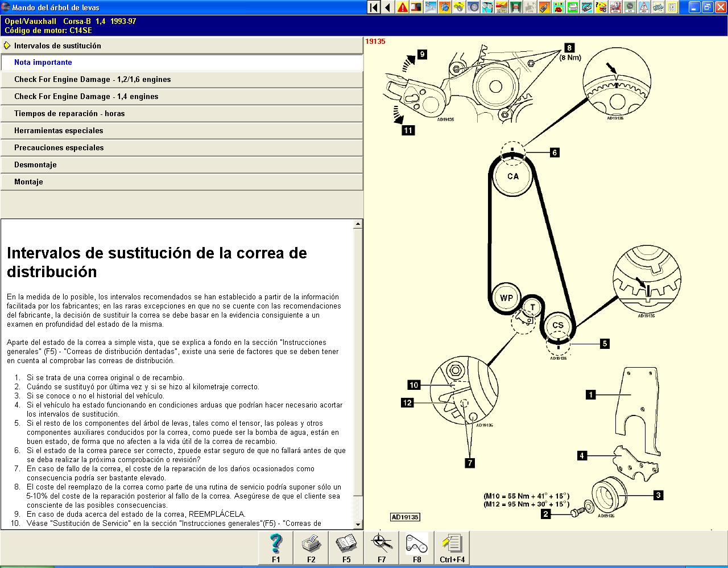Click the back arrow in top toolbar
The height and width of the screenshot is (568, 728).
pos(388,7)
